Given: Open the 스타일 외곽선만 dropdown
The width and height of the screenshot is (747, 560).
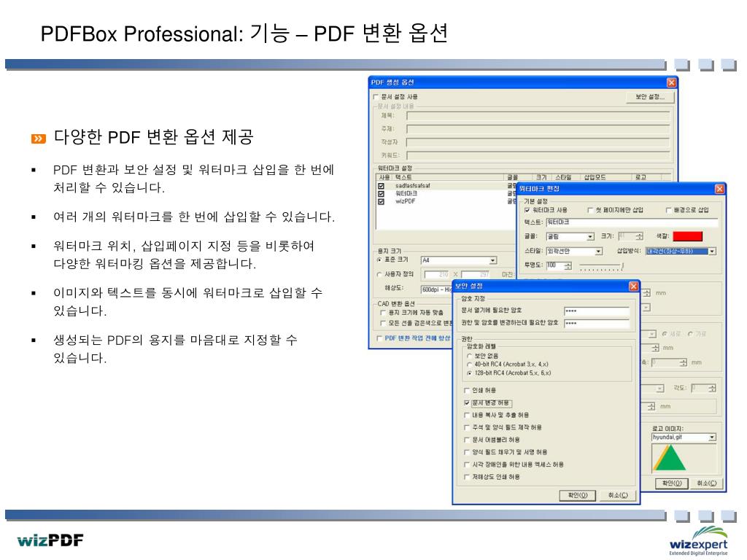Looking at the screenshot, I should (598, 252).
